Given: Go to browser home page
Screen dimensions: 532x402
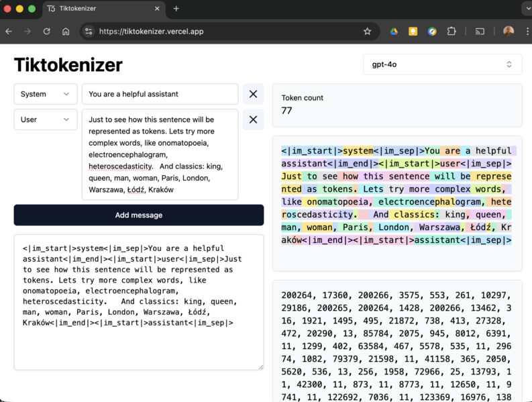Looking at the screenshot, I should 66,32.
